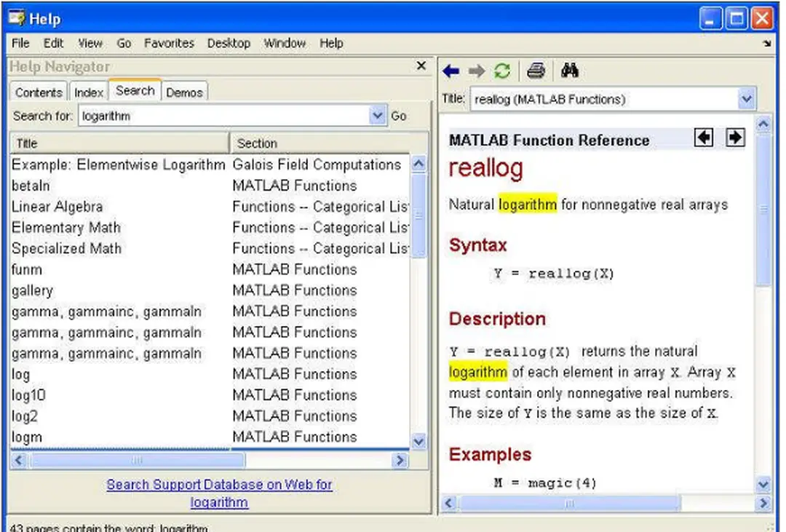Click the Back arrow in the help toolbar
This screenshot has height=532, width=786.
tap(451, 70)
